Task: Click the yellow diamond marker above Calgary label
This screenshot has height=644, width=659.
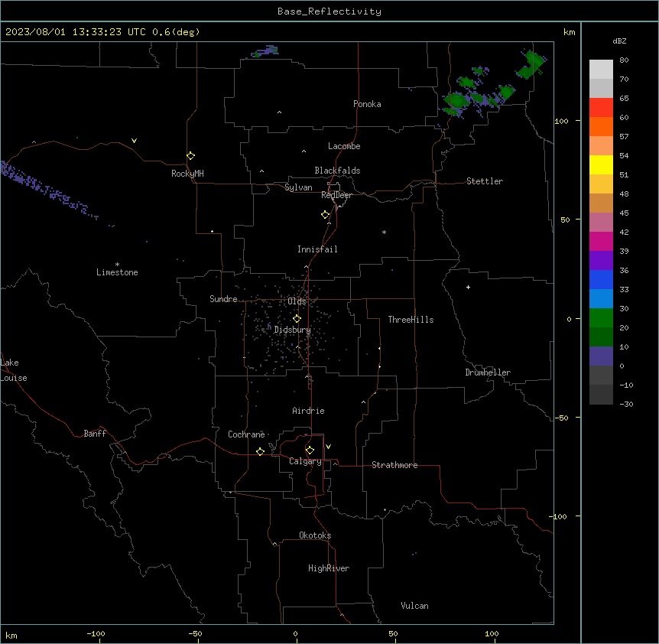Action: pyautogui.click(x=310, y=450)
